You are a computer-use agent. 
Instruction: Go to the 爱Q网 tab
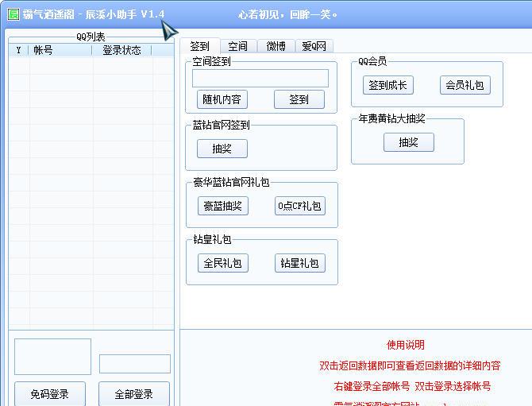[x=314, y=46]
